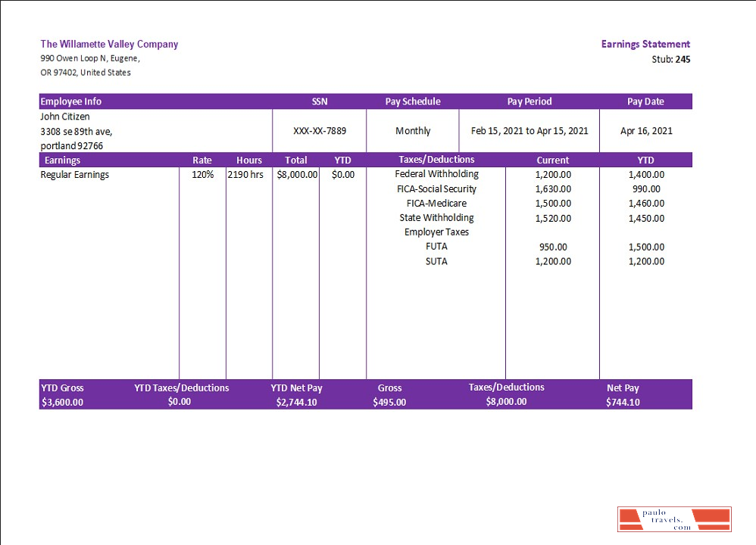Select the YTD Gross amount $3,600.00
The image size is (756, 545).
pos(62,403)
